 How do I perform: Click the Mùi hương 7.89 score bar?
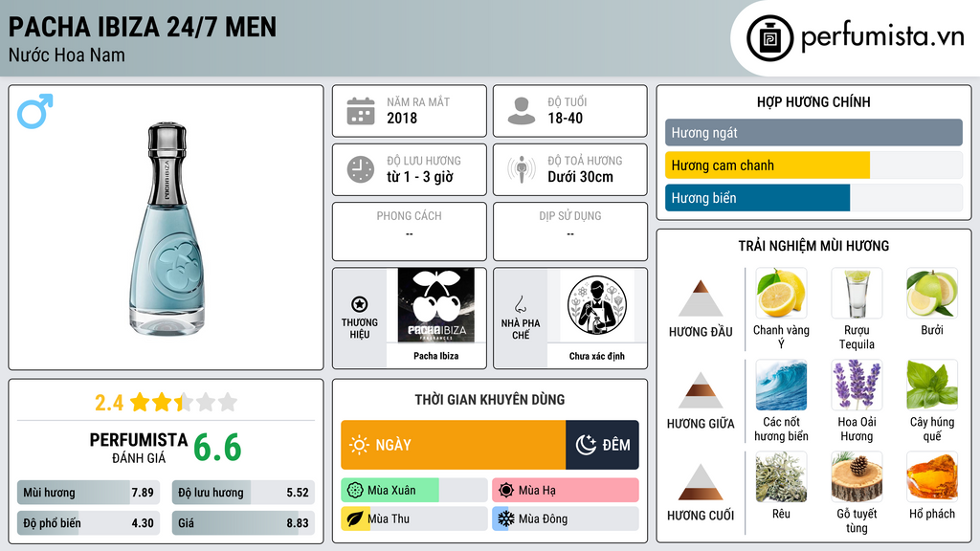88,493
